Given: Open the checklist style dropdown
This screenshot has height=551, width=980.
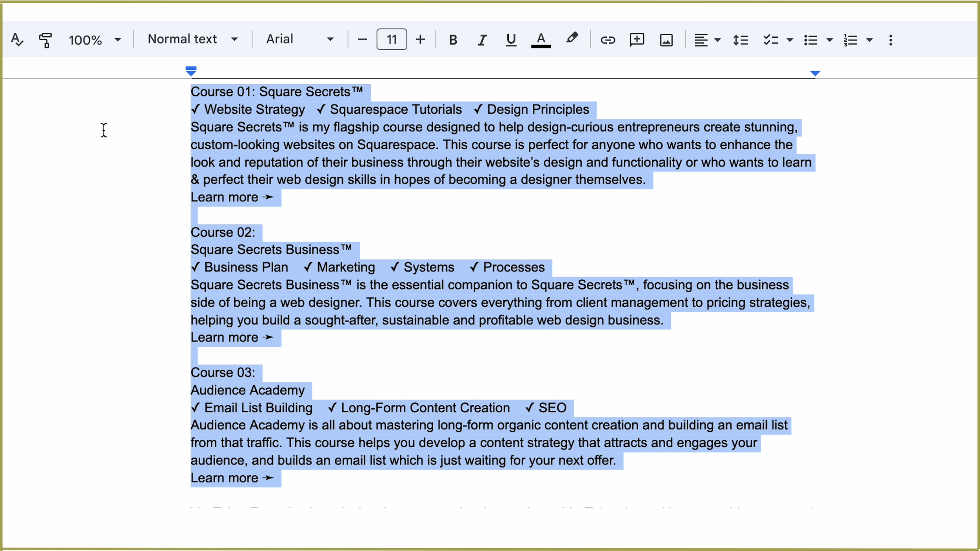Looking at the screenshot, I should [x=789, y=39].
